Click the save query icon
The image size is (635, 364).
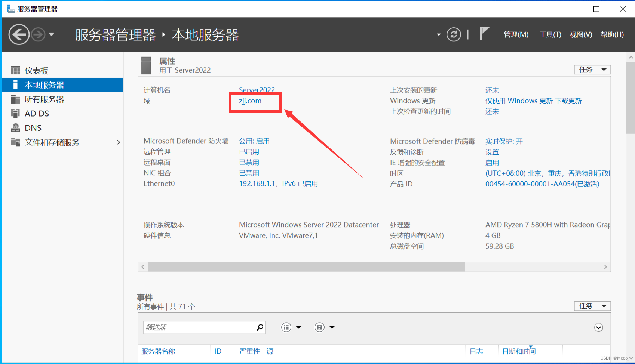pyautogui.click(x=319, y=327)
